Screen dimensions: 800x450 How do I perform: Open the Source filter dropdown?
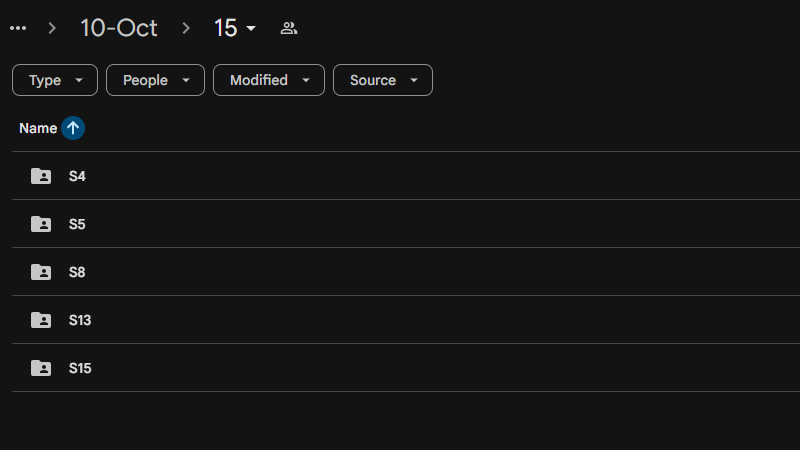point(383,80)
